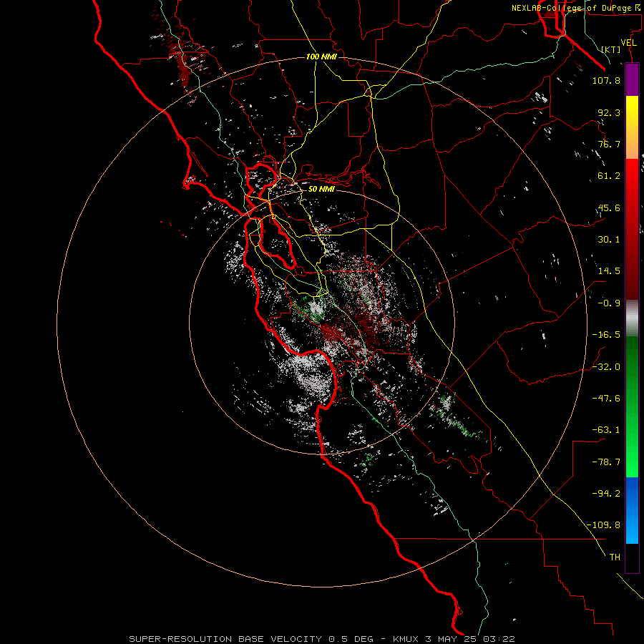Click the -16.5 legend value
Viewport: 644px width, 644px height.
[x=606, y=335]
